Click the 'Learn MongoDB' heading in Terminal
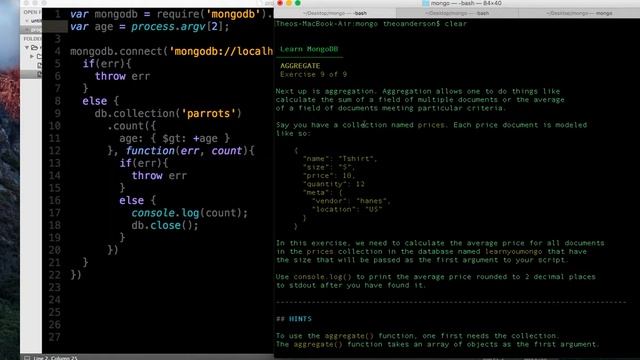This screenshot has width=640, height=360. 309,49
